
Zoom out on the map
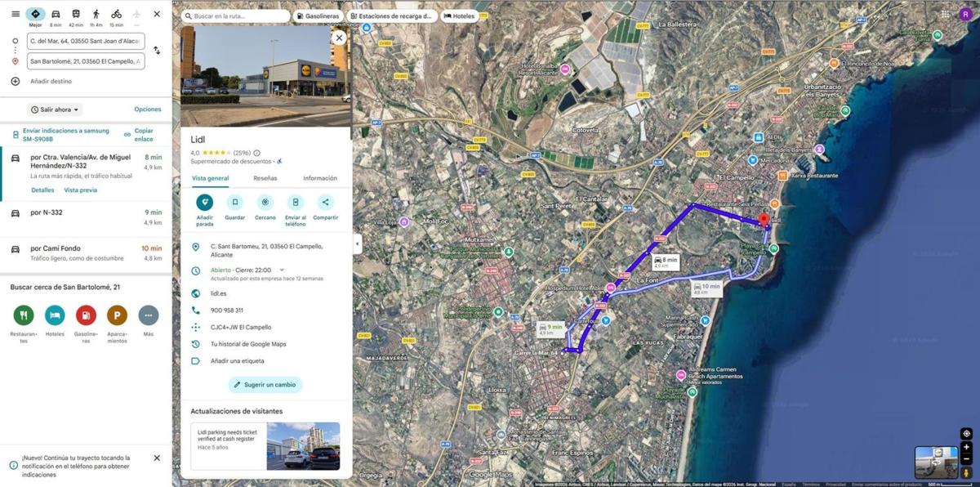click(966, 459)
